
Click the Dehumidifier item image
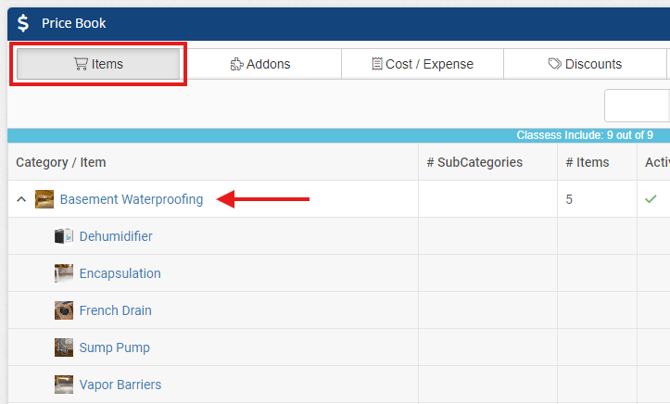(64, 236)
